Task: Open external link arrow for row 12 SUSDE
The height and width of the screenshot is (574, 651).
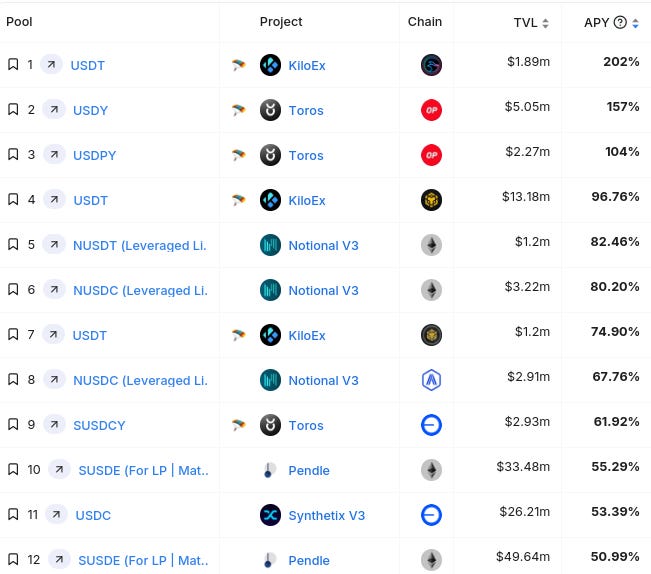Action: pyautogui.click(x=59, y=559)
